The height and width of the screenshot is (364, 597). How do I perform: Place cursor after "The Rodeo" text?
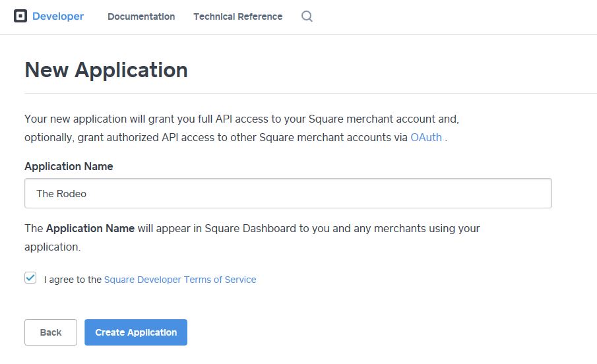[x=87, y=193]
